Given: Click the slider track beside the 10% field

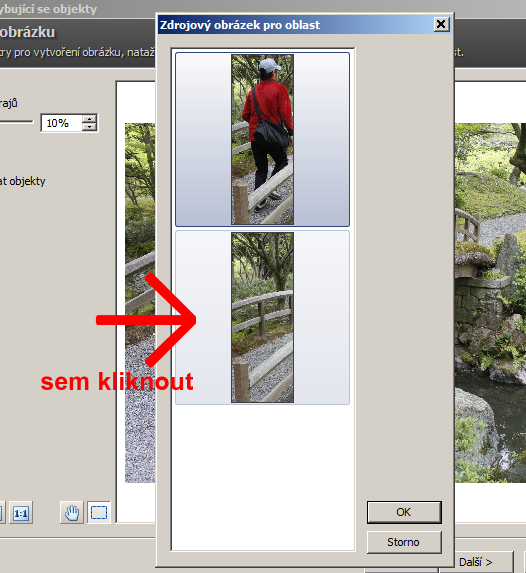Looking at the screenshot, I should pos(16,122).
